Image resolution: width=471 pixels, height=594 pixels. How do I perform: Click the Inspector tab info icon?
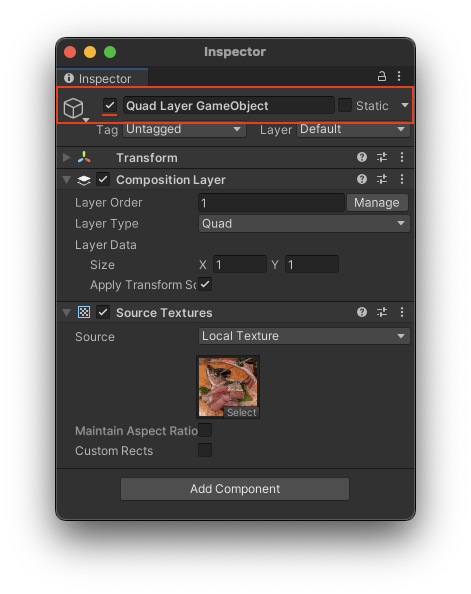point(69,78)
